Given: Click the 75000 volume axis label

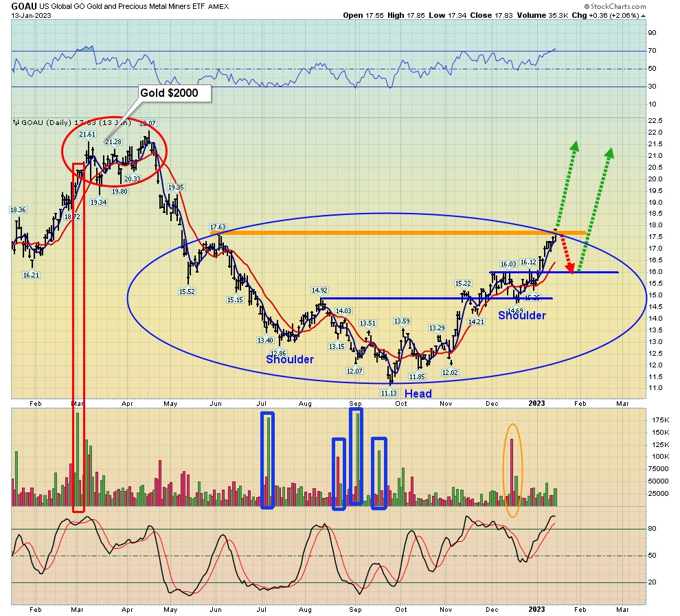Looking at the screenshot, I should tap(659, 469).
